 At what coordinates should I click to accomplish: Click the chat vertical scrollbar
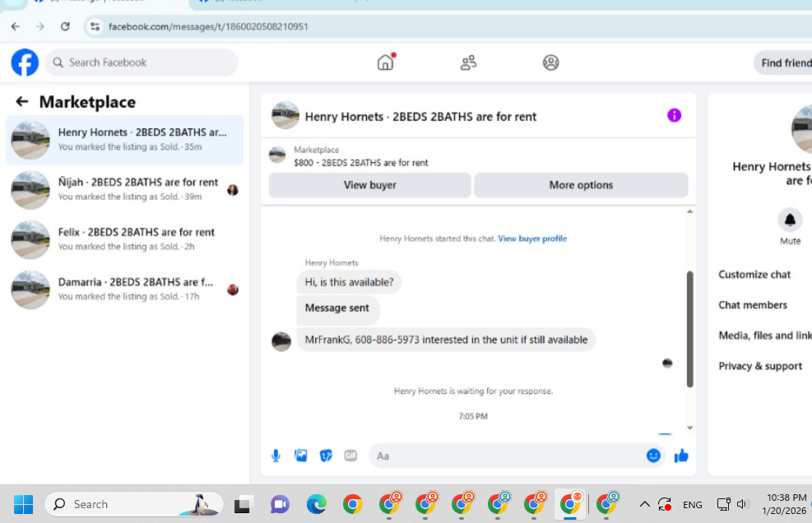coord(689,329)
